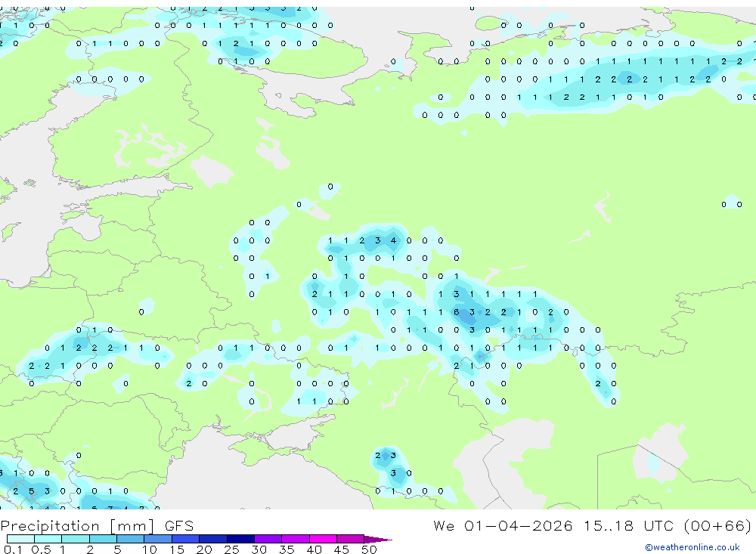Select the 15–20 mm legend color swatch

click(186, 539)
